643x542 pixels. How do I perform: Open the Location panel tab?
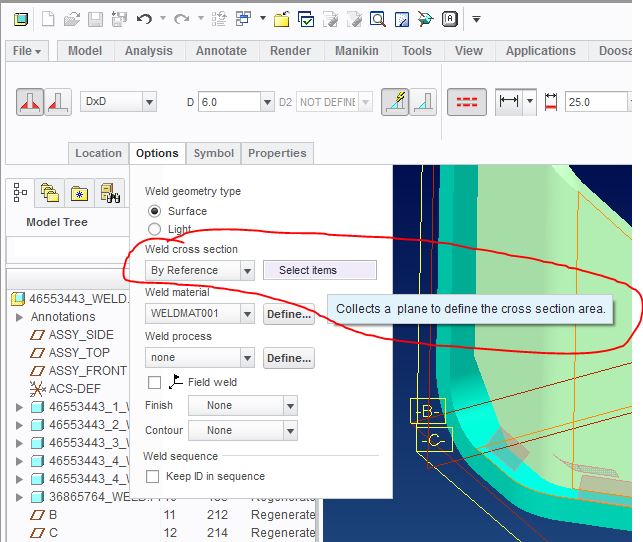[98, 153]
